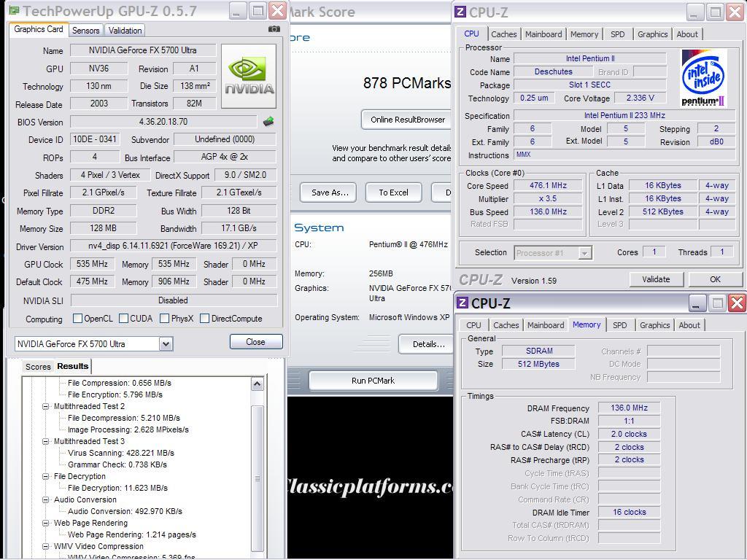Click the lower CPU-Z window title icon
Screen dimensions: 747x560
point(462,303)
